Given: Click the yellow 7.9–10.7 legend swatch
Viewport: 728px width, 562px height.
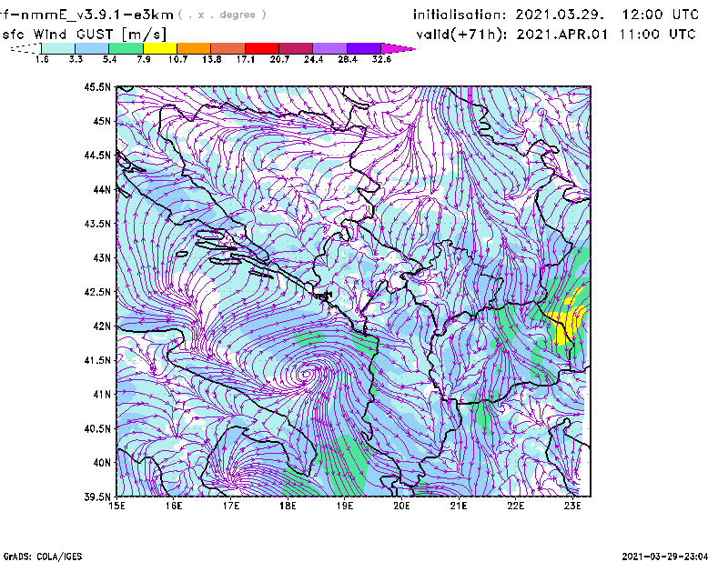Looking at the screenshot, I should tap(160, 48).
